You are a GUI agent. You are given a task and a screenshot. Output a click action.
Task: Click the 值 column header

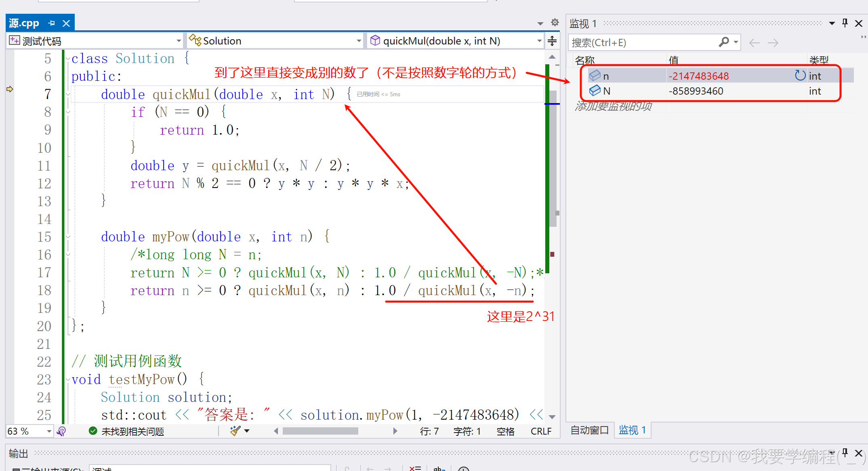coord(673,61)
